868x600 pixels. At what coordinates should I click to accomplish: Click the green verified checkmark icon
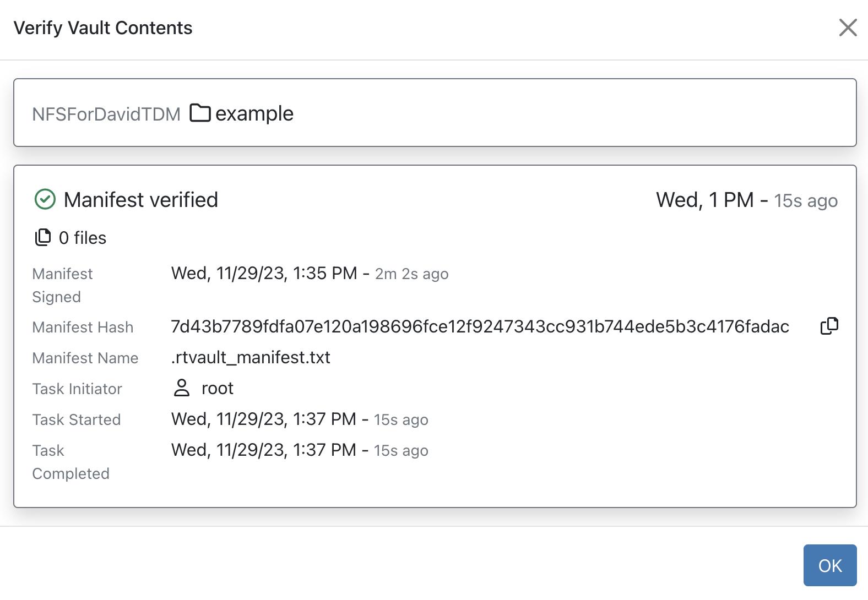click(46, 198)
